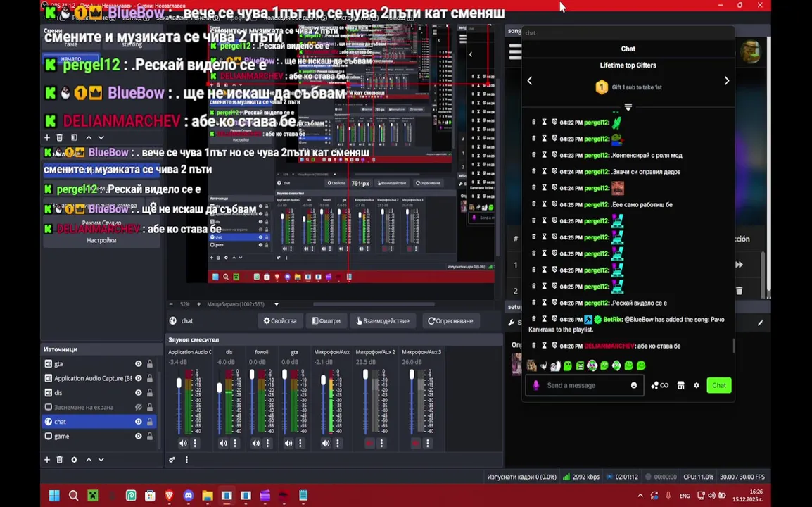Image resolution: width=812 pixels, height=507 pixels.
Task: Toggle the lock on the chat source
Action: [x=150, y=422]
